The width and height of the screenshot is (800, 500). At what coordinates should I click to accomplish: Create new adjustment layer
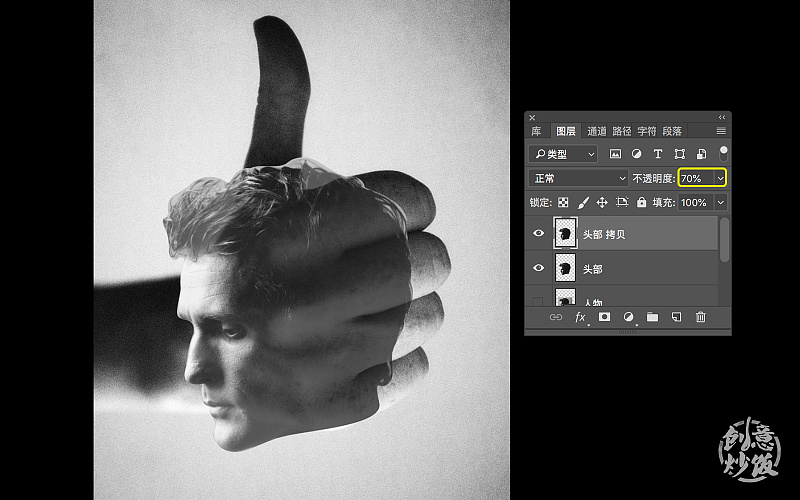click(x=628, y=317)
